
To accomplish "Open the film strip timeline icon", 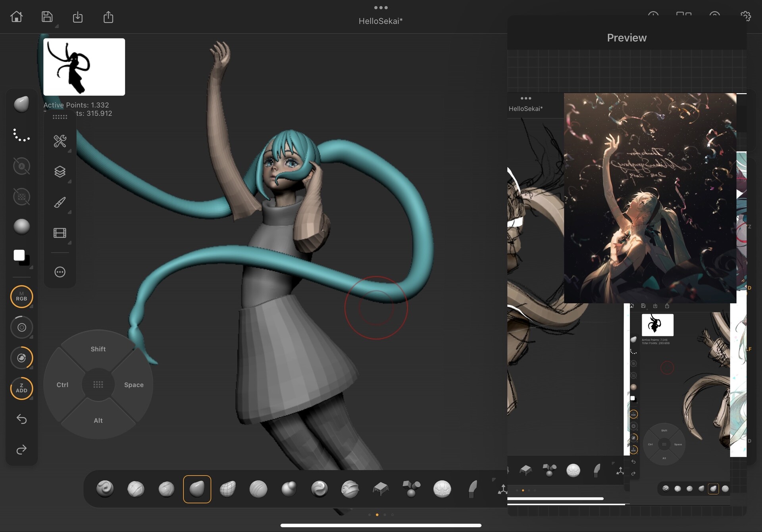I will pyautogui.click(x=60, y=233).
